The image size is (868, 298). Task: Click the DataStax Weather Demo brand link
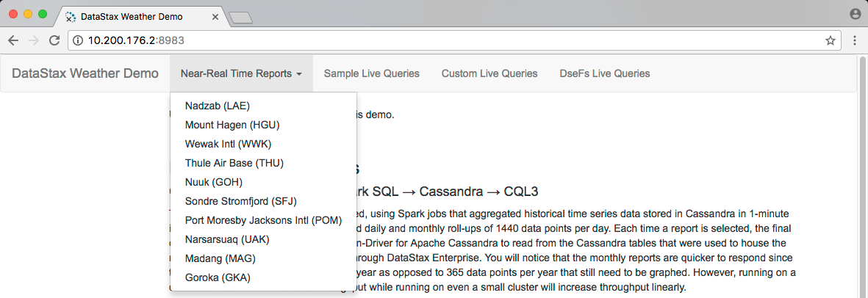(x=85, y=73)
